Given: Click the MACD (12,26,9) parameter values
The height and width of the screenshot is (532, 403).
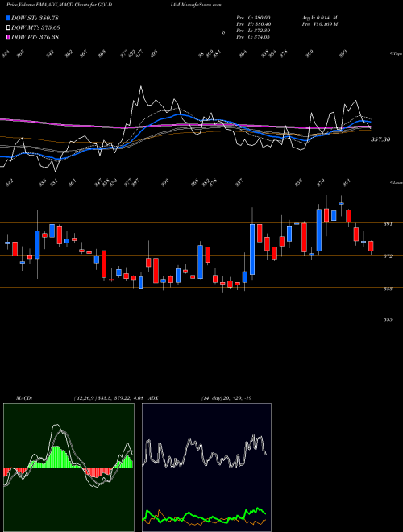Looking at the screenshot, I should coord(110,398).
